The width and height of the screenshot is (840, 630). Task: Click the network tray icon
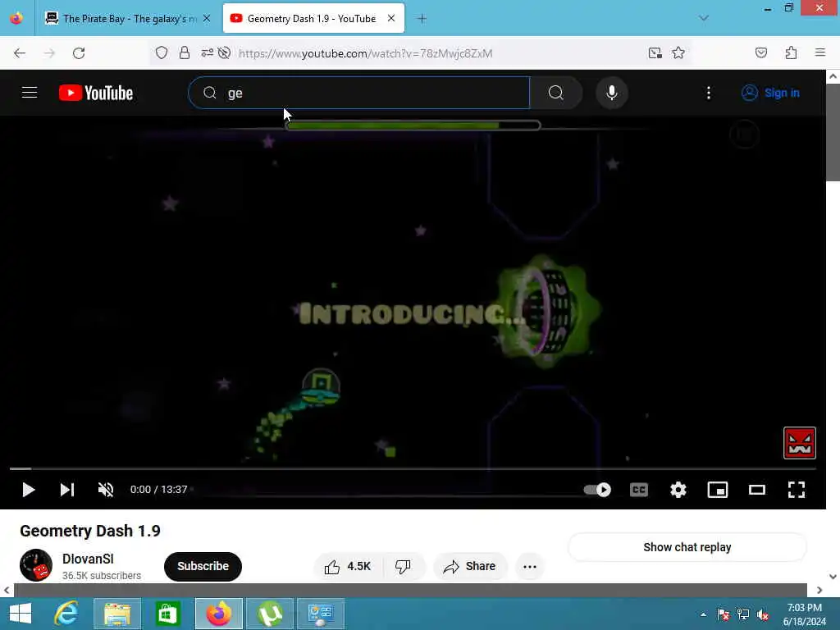tap(743, 614)
